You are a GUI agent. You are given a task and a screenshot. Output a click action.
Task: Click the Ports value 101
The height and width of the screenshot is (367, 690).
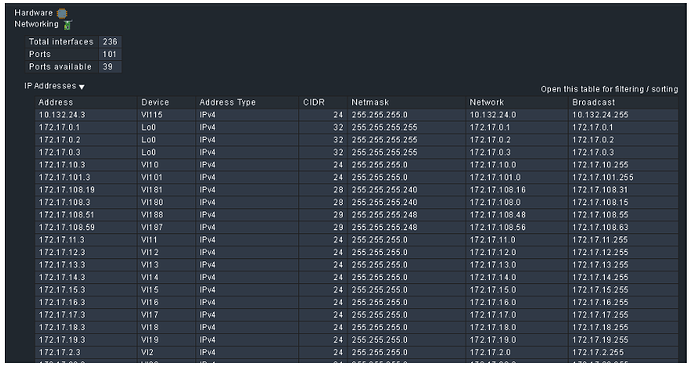[x=110, y=54]
